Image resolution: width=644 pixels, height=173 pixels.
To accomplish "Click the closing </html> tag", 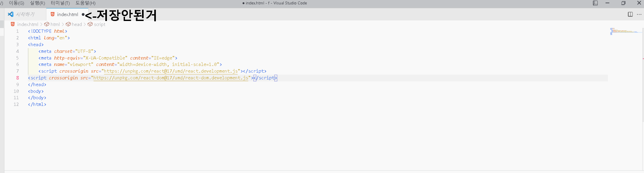I will click(37, 104).
